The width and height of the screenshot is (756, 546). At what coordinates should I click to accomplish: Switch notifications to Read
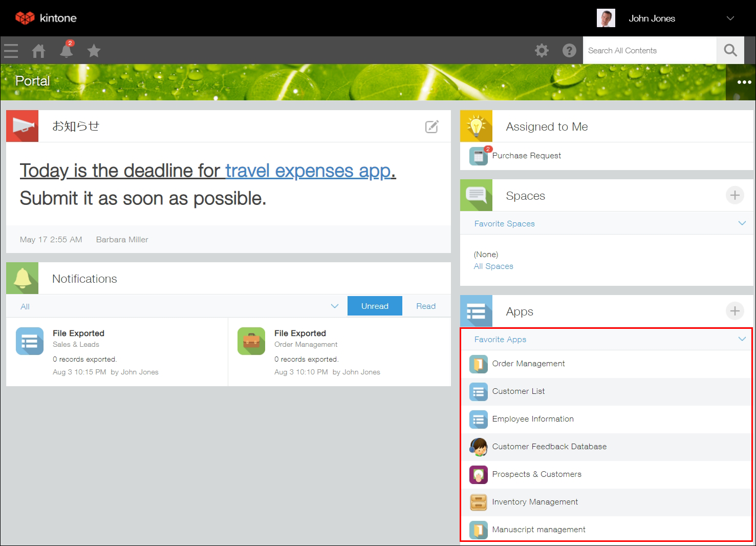pyautogui.click(x=425, y=306)
